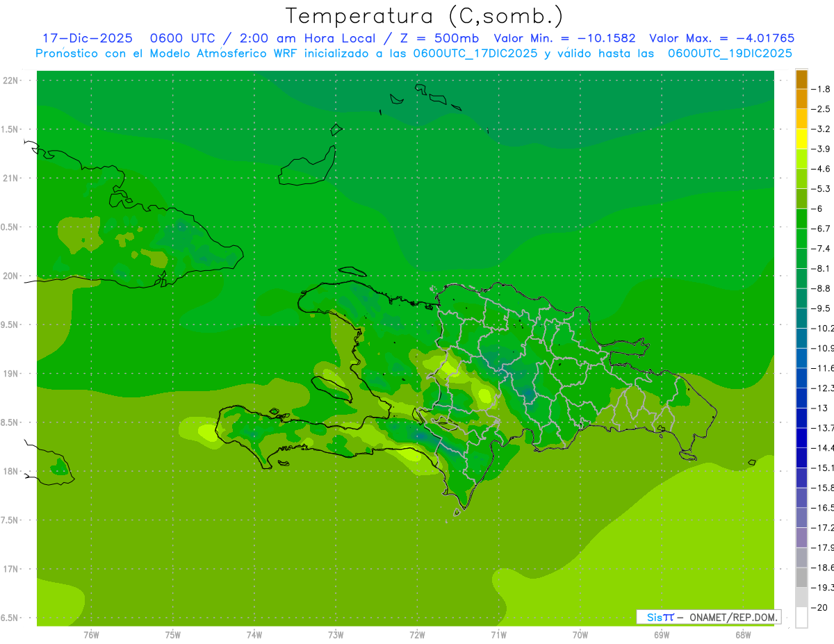
Task: Click the '75W' longitude label
Action: pos(173,635)
